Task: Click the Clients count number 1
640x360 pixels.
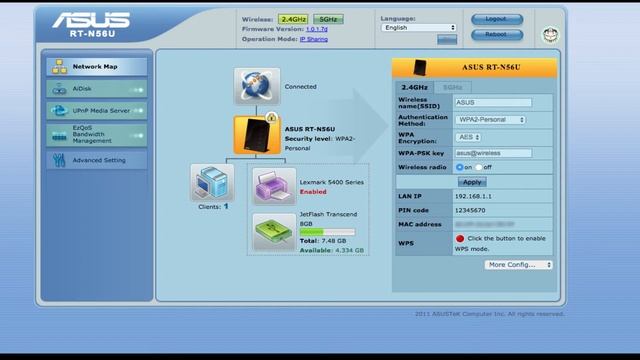Action: point(226,207)
